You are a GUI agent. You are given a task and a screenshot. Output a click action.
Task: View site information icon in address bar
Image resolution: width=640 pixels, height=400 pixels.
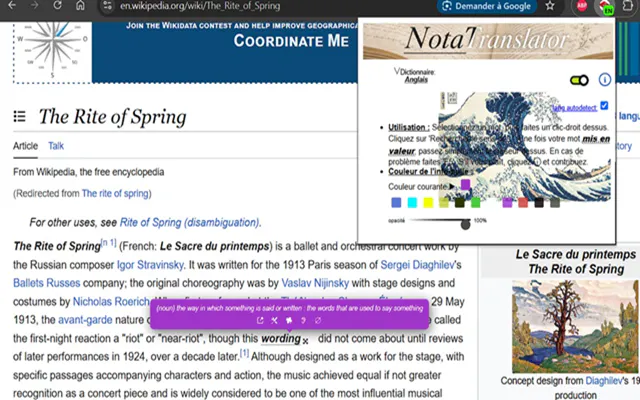point(107,6)
